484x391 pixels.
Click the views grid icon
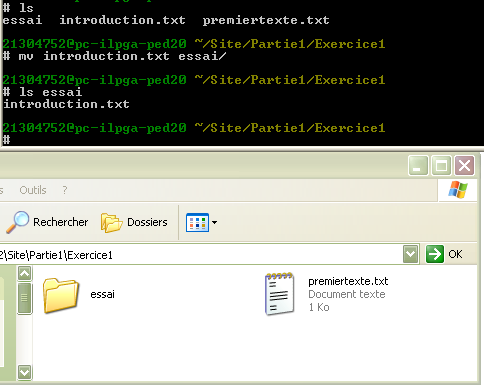[197, 222]
